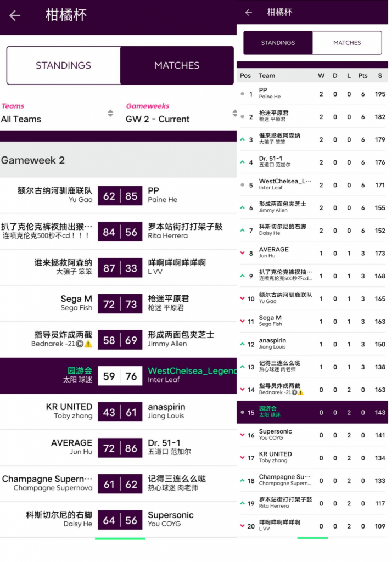Click the warning icon beside Bednarek -21 in matches
Screen dimensions: 392x562
(x=88, y=344)
